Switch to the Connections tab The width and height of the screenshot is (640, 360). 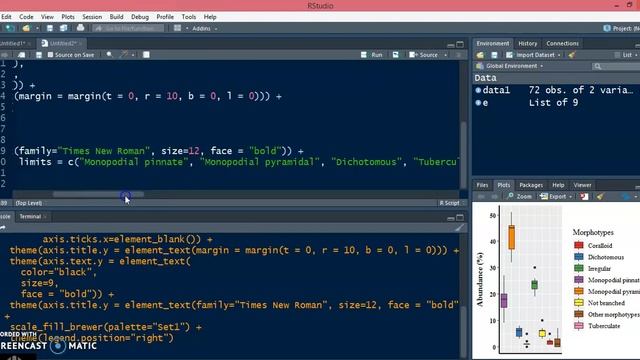click(562, 43)
